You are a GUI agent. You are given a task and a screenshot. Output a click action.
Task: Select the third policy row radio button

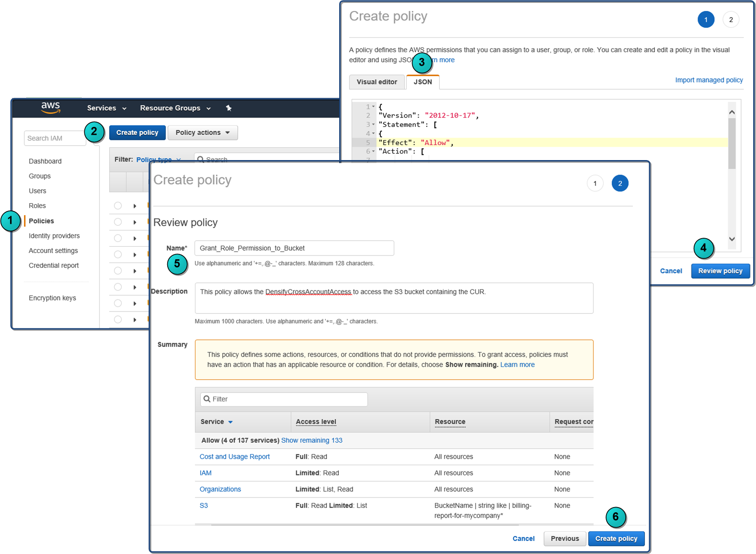tap(118, 238)
